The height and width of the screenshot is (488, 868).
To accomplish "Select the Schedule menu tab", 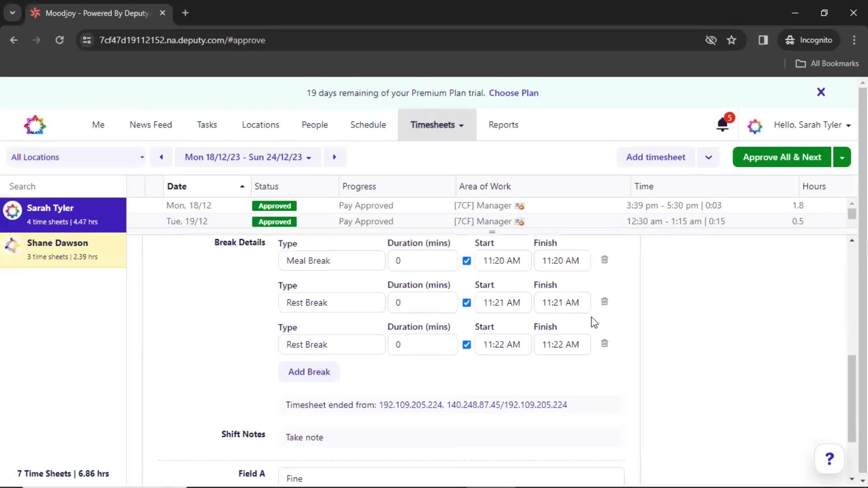I will tap(368, 125).
